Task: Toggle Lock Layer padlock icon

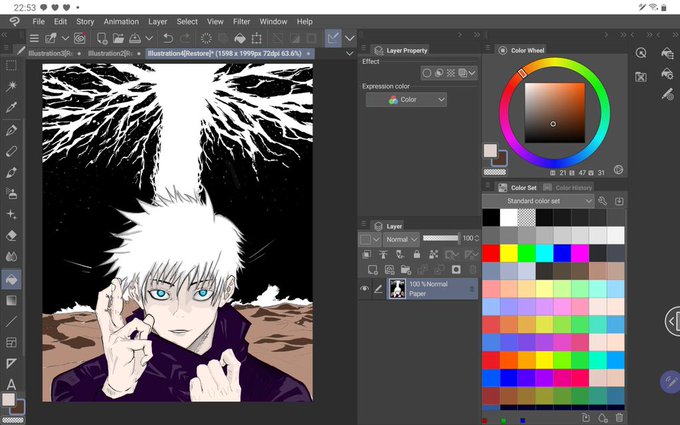Action: tap(417, 255)
